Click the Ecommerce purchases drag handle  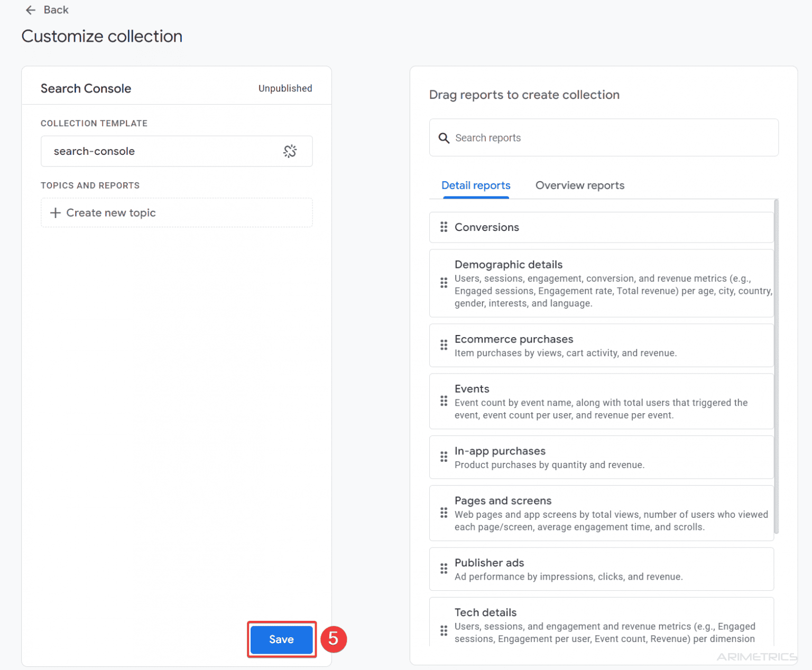pos(444,346)
